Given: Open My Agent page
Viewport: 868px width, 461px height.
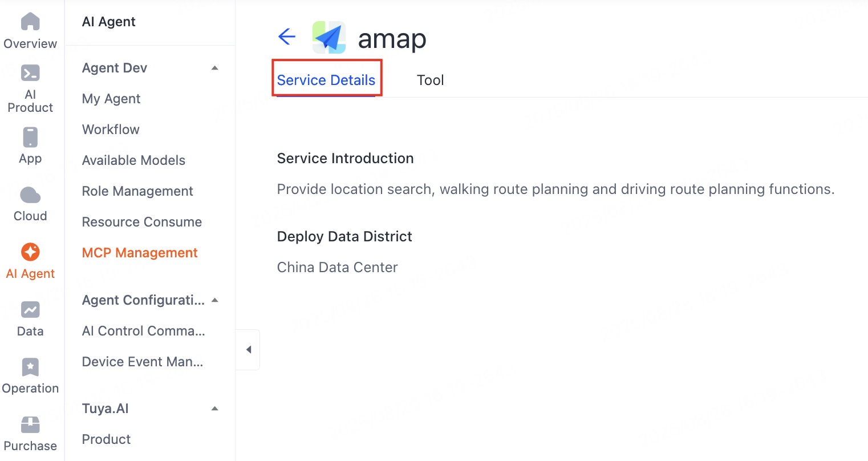Looking at the screenshot, I should 111,99.
